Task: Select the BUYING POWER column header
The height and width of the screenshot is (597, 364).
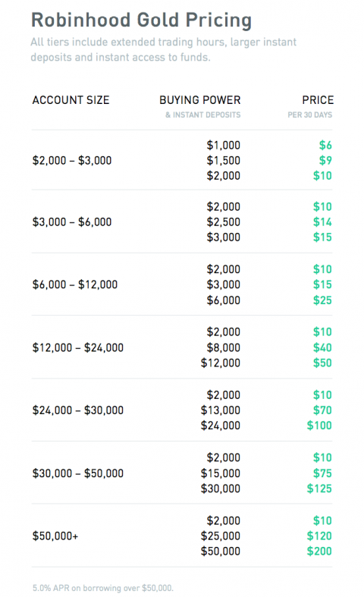Action: tap(200, 100)
